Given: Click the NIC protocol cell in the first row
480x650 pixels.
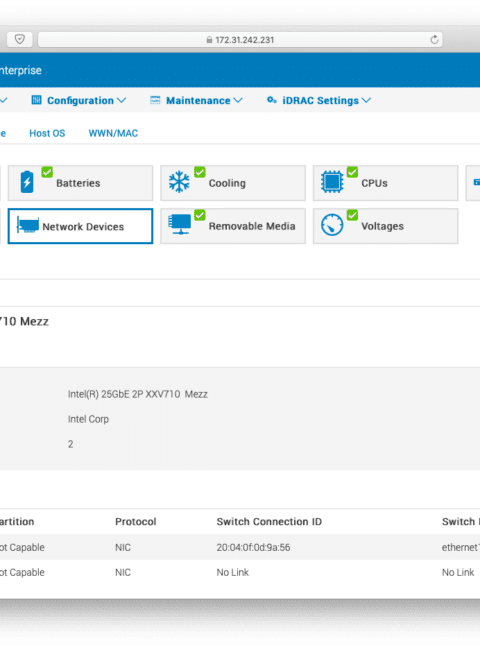Looking at the screenshot, I should [x=123, y=547].
